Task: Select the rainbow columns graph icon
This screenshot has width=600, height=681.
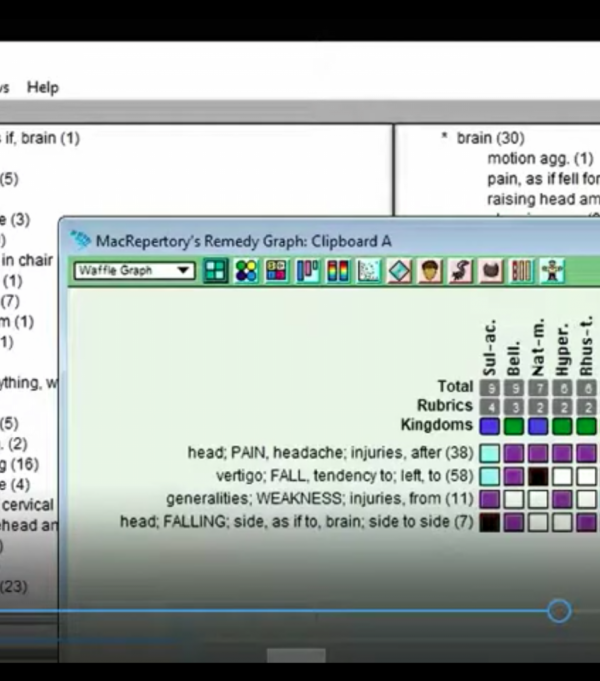Action: tap(338, 271)
